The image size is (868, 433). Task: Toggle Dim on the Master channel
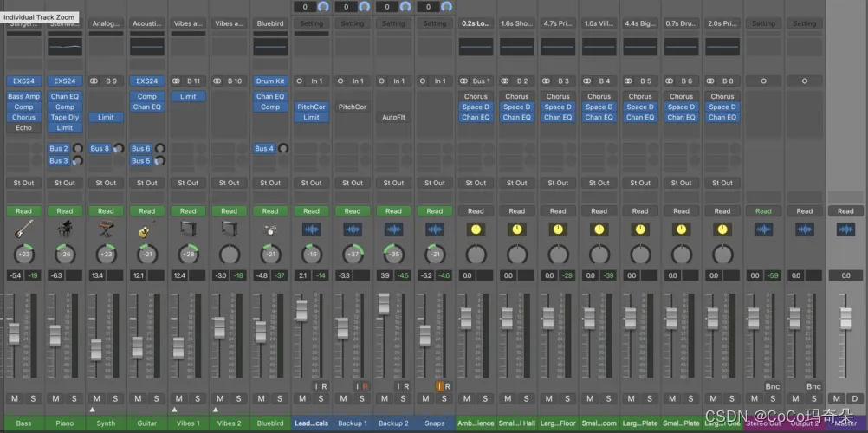click(x=855, y=398)
